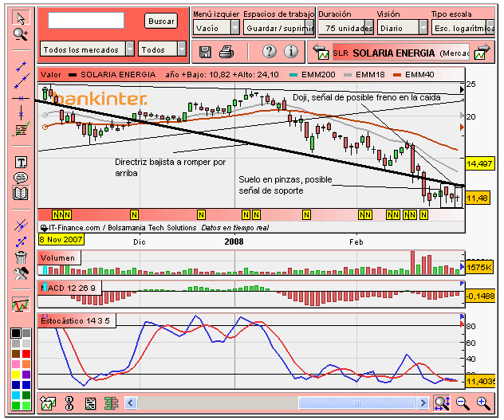Click the bottom-left chart indicator icon

click(x=48, y=403)
